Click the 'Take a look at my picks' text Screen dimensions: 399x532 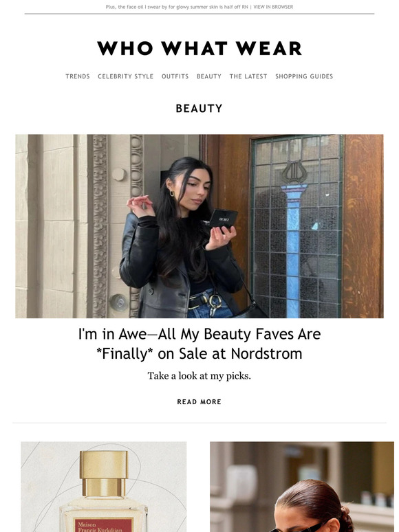click(199, 376)
